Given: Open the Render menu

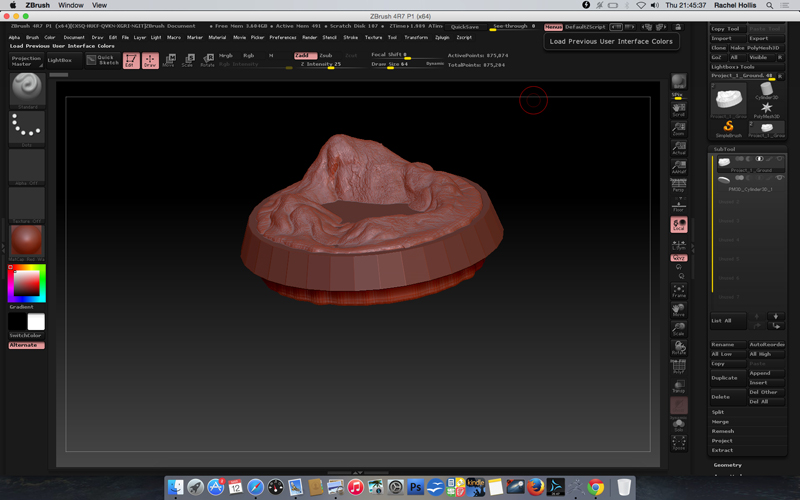Looking at the screenshot, I should (310, 37).
